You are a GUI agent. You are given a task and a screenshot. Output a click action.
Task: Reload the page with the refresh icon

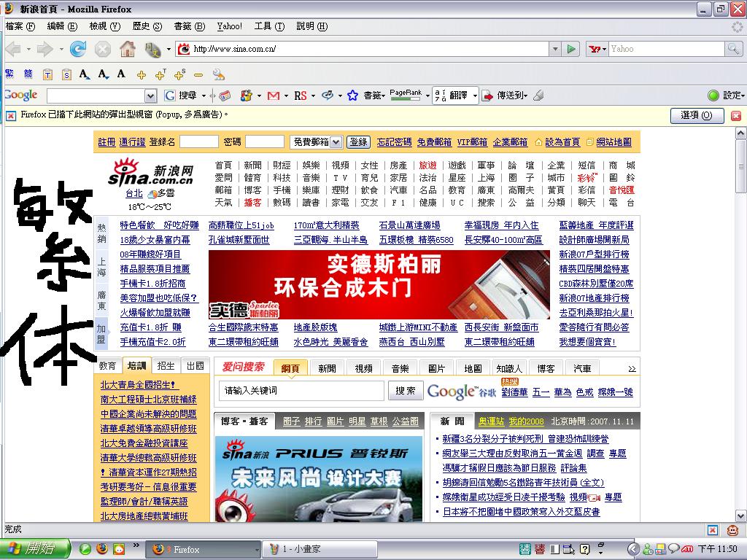pyautogui.click(x=78, y=49)
